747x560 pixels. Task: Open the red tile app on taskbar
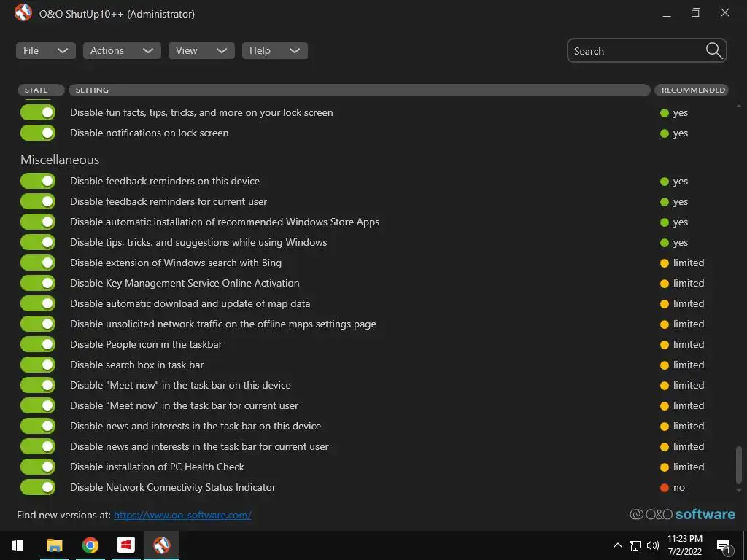[125, 545]
